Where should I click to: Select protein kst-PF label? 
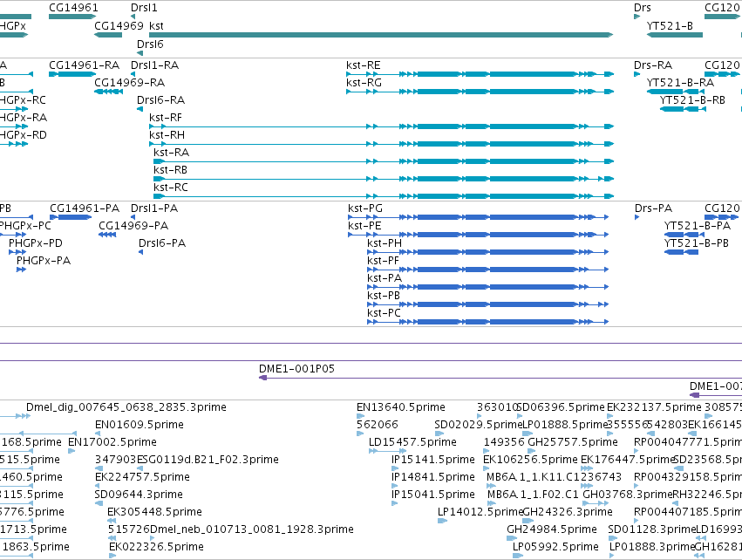point(384,261)
